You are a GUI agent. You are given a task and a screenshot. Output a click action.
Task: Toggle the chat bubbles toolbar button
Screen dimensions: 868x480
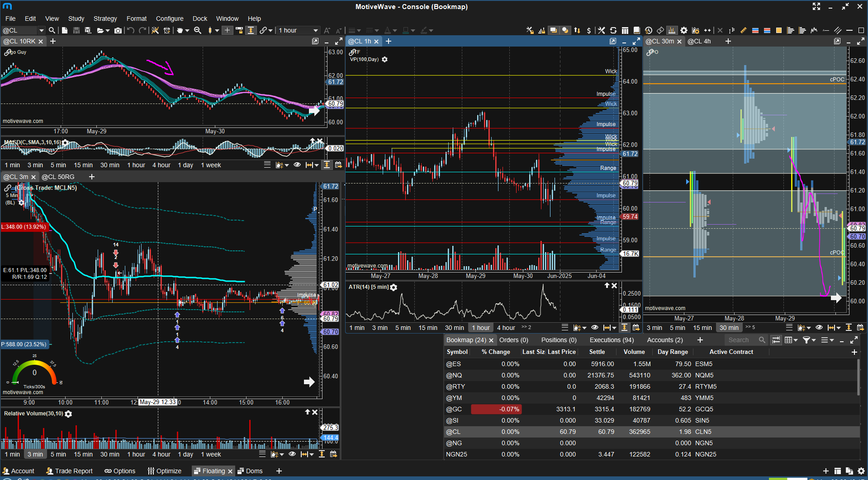[x=553, y=30]
